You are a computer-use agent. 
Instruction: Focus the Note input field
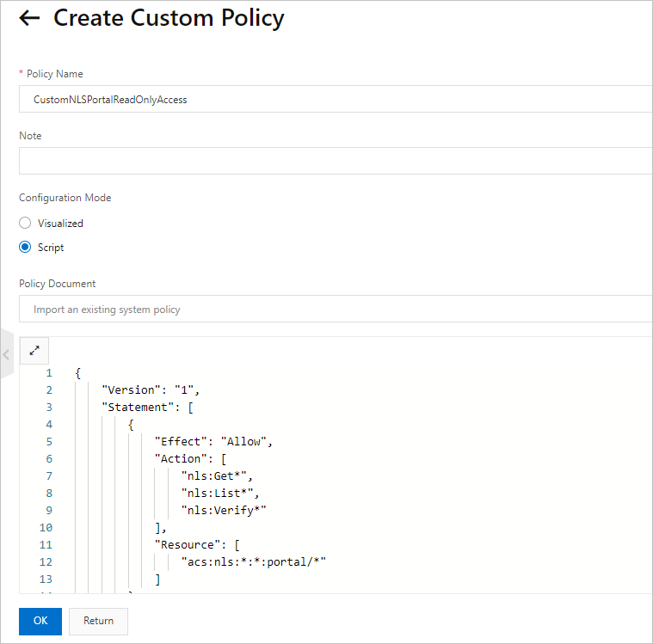pos(336,161)
